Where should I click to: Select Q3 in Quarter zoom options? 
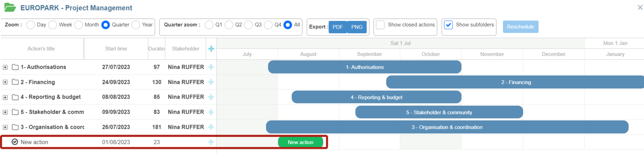click(x=248, y=25)
